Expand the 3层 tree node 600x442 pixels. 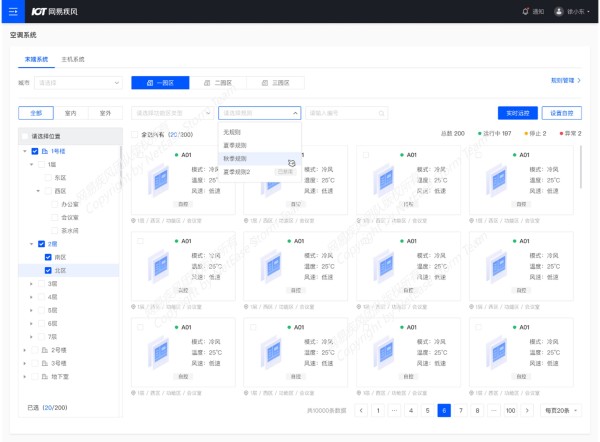pos(29,284)
